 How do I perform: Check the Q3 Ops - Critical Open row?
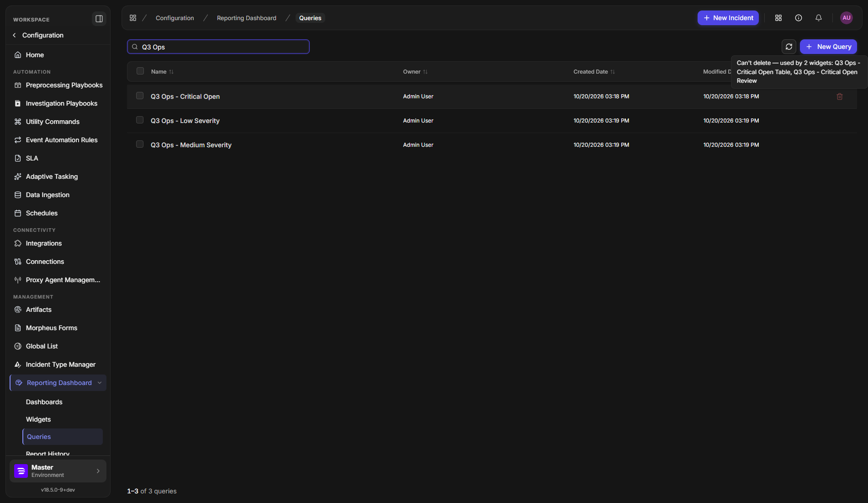pos(140,96)
